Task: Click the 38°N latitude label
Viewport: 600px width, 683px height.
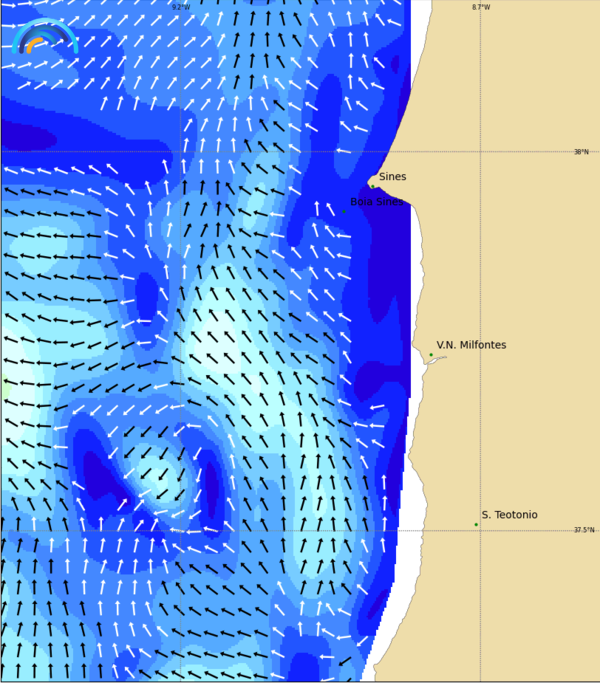Action: click(581, 152)
